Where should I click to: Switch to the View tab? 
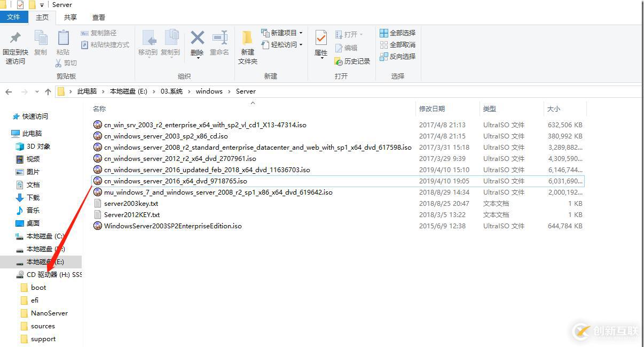pyautogui.click(x=99, y=17)
